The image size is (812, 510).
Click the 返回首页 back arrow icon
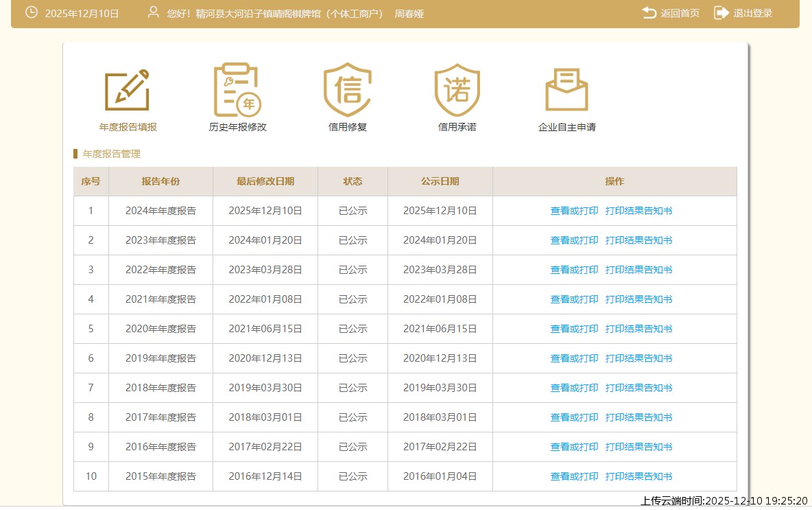pos(649,13)
